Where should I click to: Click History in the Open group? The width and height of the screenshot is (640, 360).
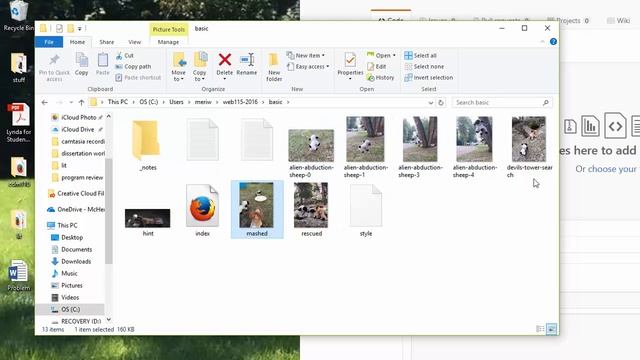380,78
